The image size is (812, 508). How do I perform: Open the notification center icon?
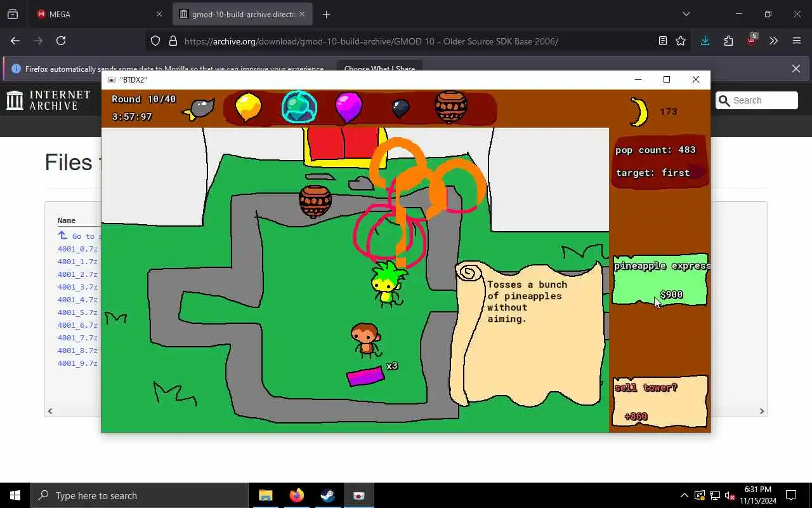[791, 495]
